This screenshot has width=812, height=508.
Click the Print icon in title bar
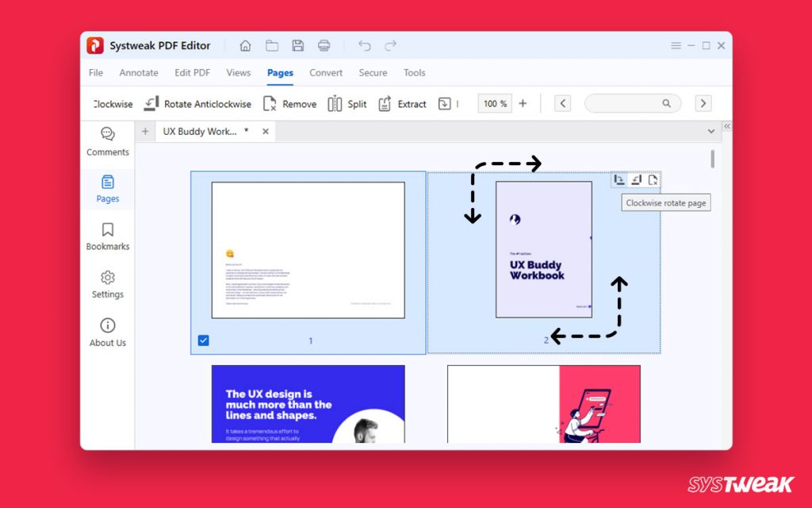pyautogui.click(x=324, y=45)
